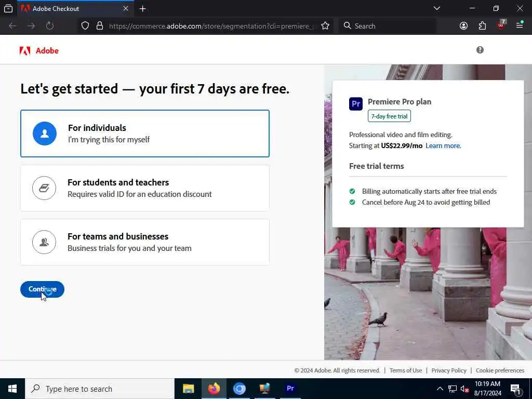This screenshot has width=532, height=399.
Task: Click text 'Billing automatically starts after free trial ends'
Action: (429, 191)
